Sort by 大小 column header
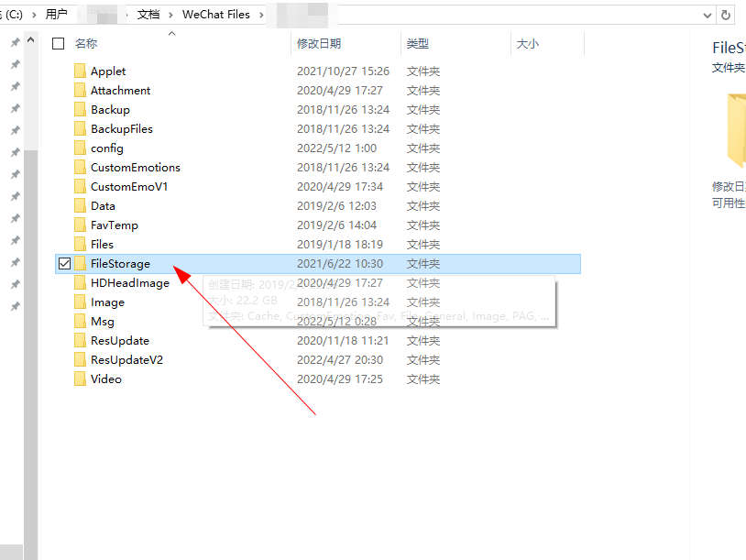Image resolution: width=746 pixels, height=560 pixels. [528, 44]
